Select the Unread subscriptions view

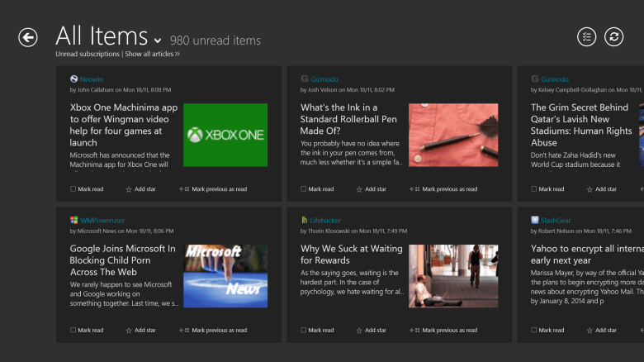88,54
